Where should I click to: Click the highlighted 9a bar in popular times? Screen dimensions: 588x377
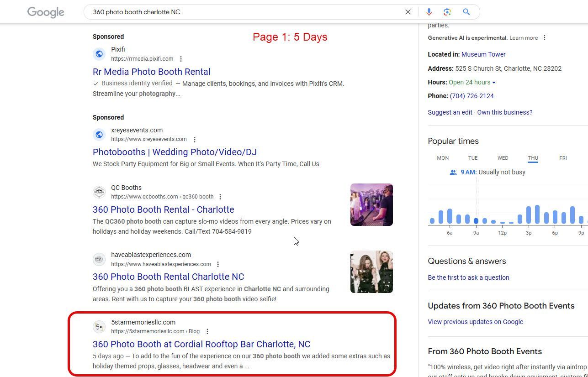click(x=476, y=221)
